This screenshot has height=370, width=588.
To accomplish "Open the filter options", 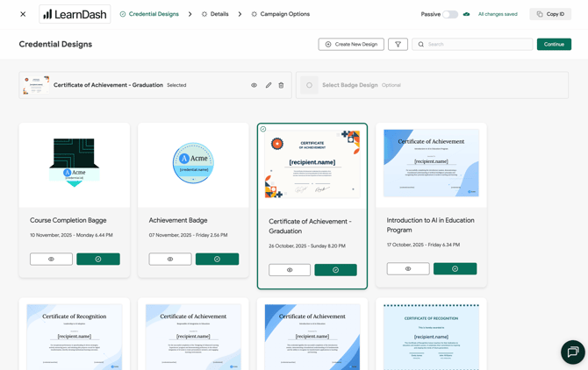I will click(x=398, y=44).
